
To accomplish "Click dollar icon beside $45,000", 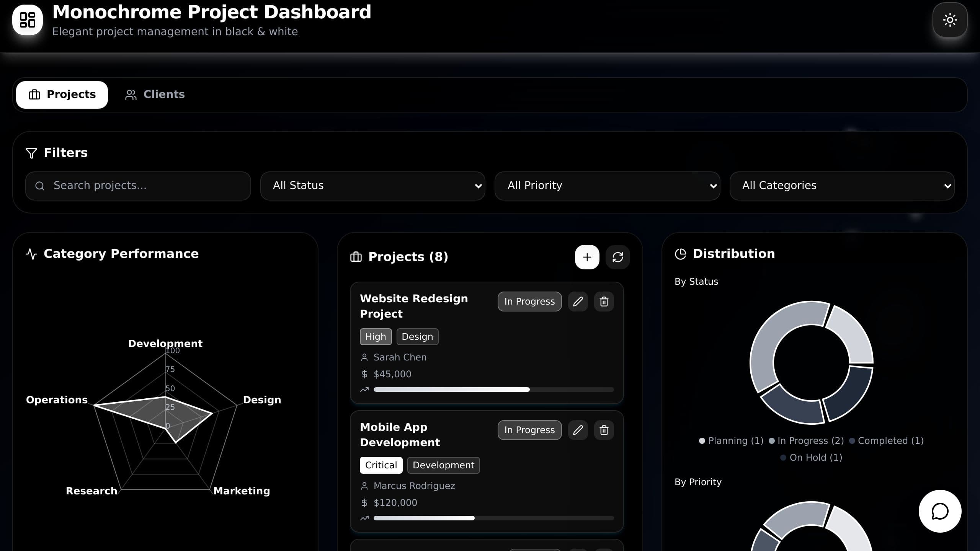I will pos(364,374).
